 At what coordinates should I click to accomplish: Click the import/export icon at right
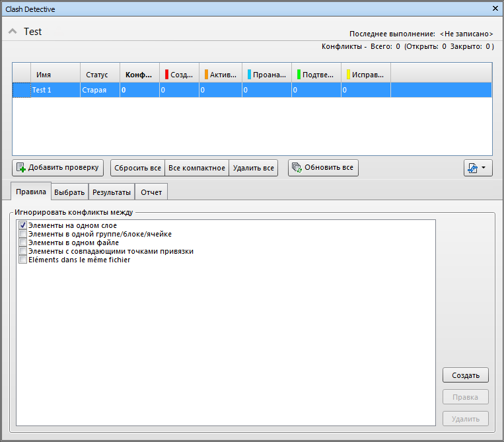click(x=473, y=168)
